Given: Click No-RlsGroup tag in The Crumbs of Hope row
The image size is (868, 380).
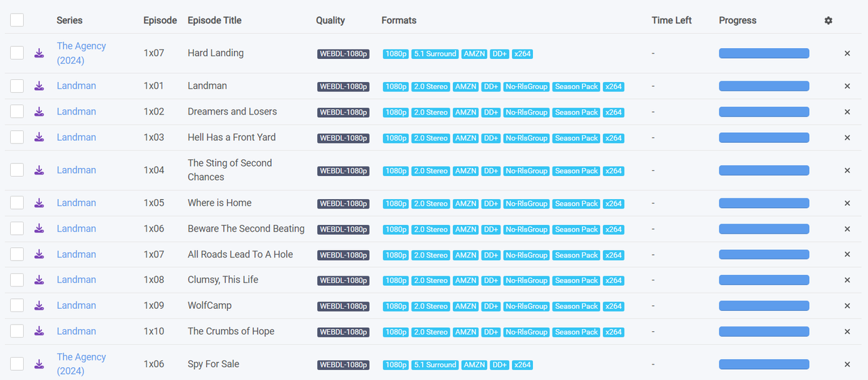Looking at the screenshot, I should click(526, 332).
